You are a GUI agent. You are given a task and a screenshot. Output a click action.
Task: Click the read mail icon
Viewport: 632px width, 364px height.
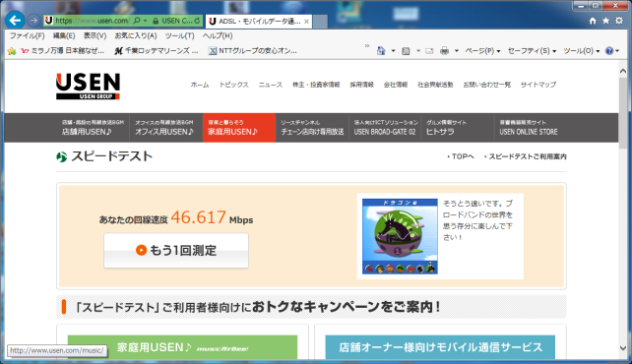point(429,51)
